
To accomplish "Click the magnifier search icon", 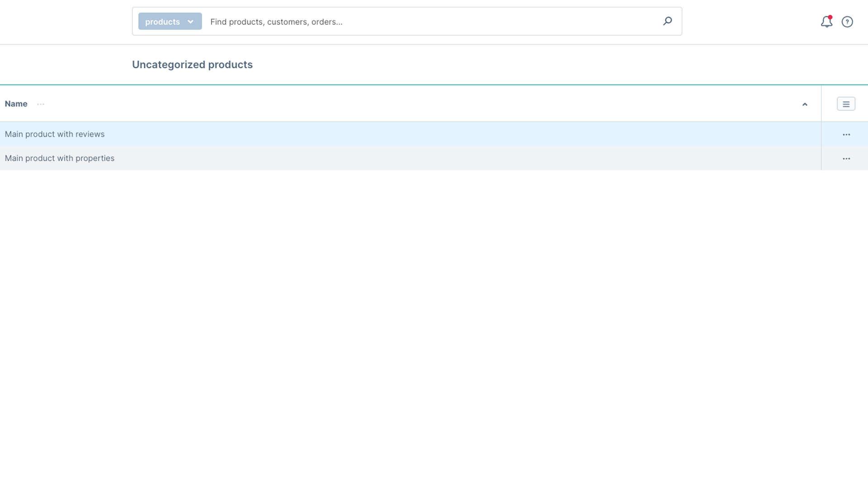I will 667,21.
